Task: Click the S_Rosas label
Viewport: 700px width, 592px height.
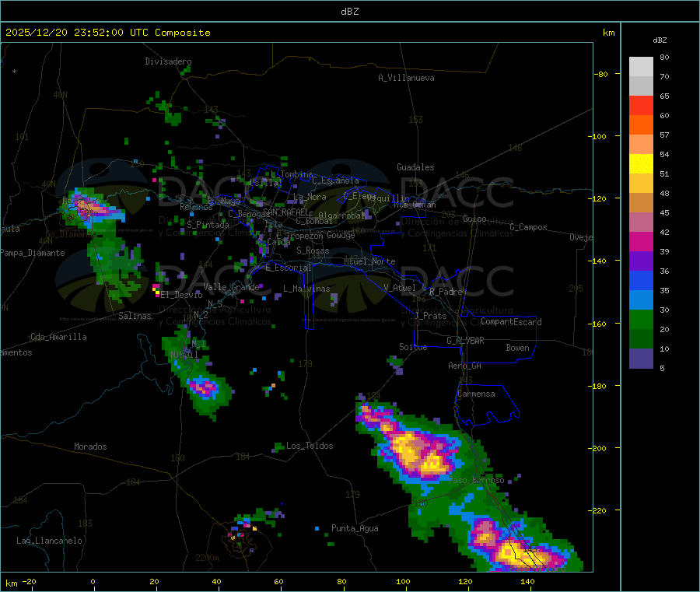Action: click(x=313, y=250)
